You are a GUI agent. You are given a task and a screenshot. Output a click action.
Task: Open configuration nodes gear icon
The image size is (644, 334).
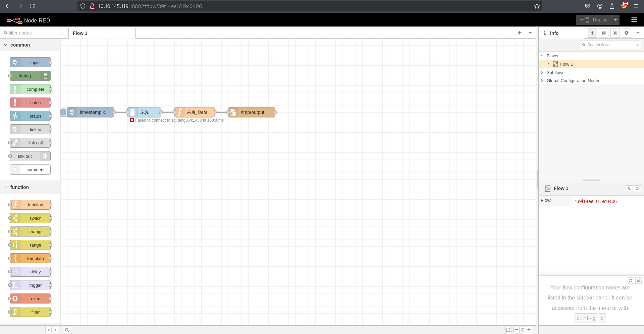pos(626,33)
